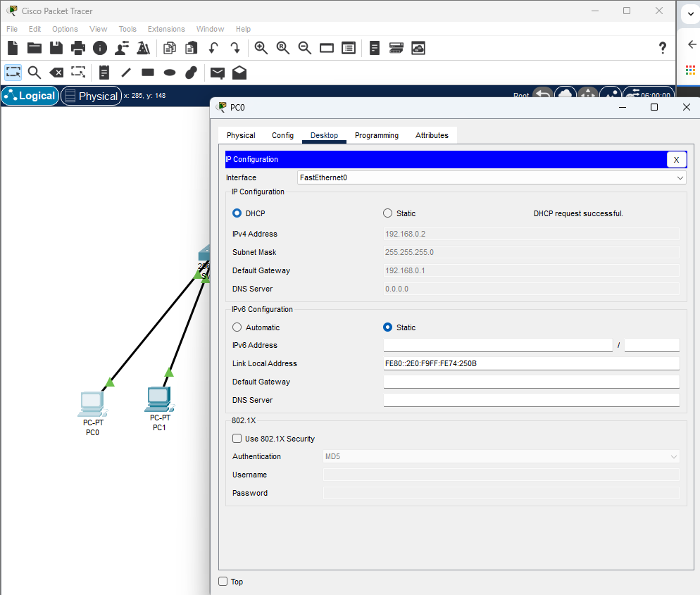700x595 pixels.
Task: Open the Extensions menu
Action: (166, 29)
